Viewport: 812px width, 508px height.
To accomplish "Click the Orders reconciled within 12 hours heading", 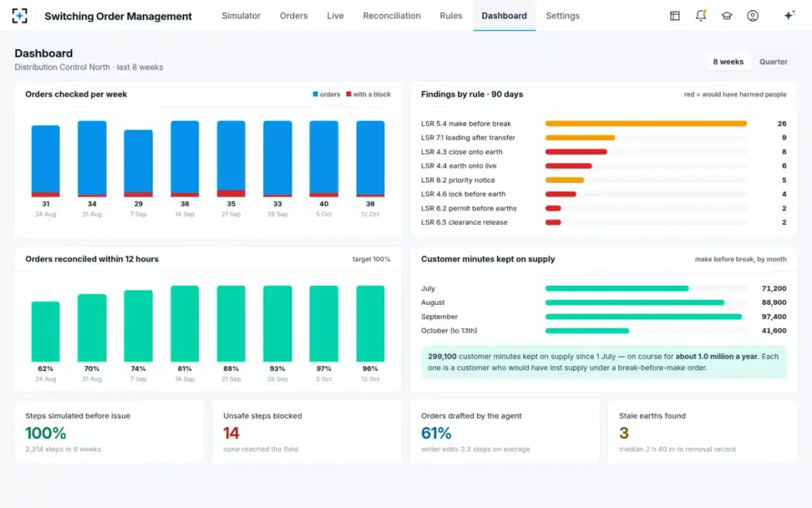I will pos(92,259).
